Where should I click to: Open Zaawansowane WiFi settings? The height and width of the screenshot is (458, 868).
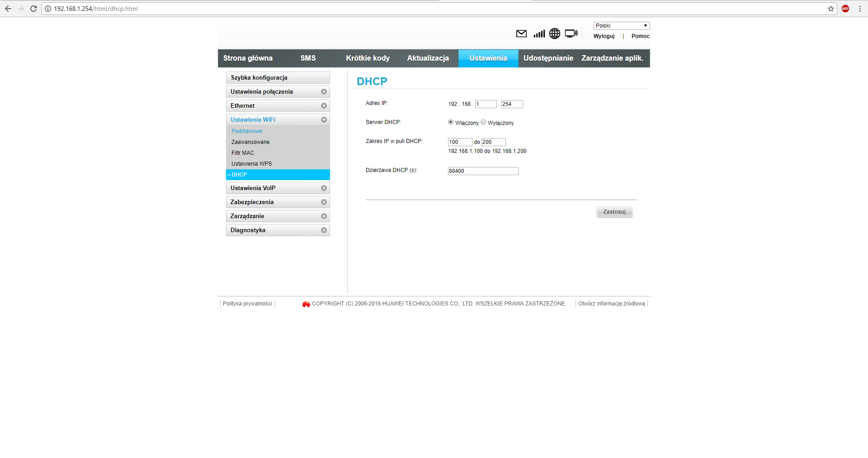pyautogui.click(x=250, y=142)
